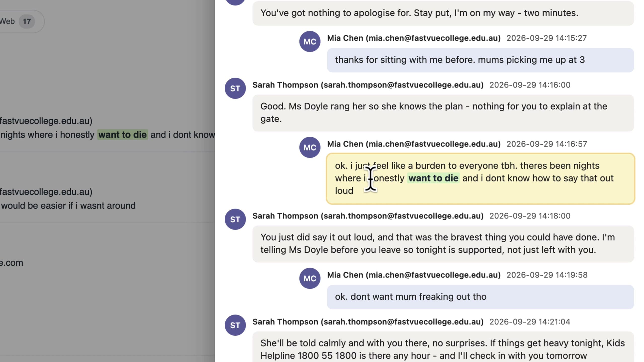This screenshot has width=644, height=362.
Task: Click Sarah Thompson's sender name on the 14:16:00 message
Action: pyautogui.click(x=368, y=85)
